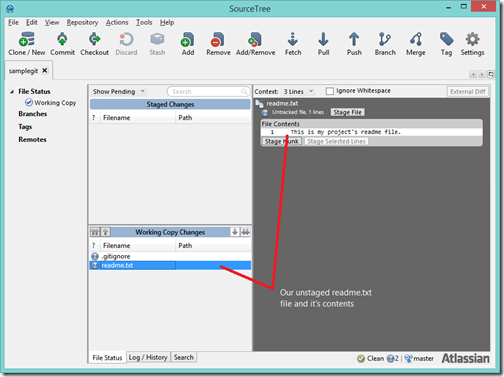The image size is (504, 377).
Task: Click the double up-arrow icon in Working Copy Changes header
Action: (95, 232)
